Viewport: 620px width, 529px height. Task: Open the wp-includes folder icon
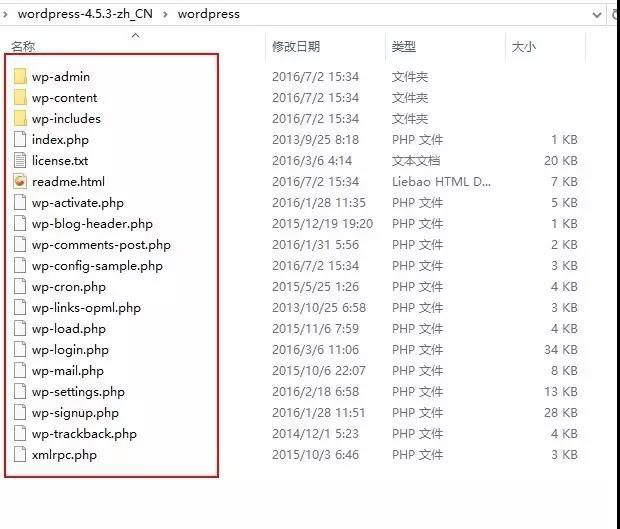(20, 118)
